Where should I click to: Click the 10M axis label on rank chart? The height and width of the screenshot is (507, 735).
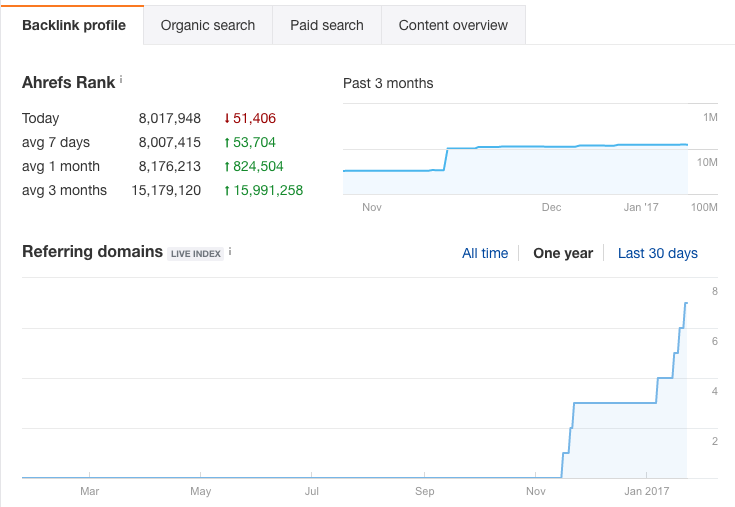pyautogui.click(x=707, y=162)
